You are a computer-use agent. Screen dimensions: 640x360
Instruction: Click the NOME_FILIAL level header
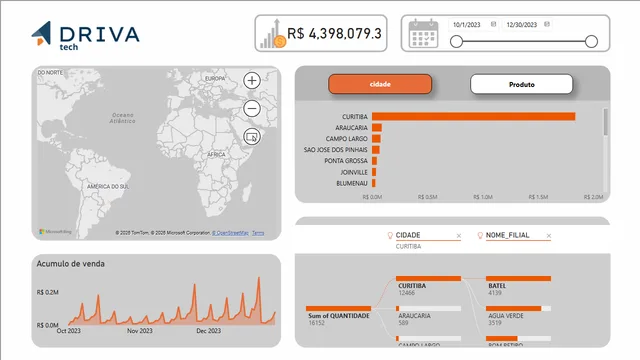click(x=507, y=235)
